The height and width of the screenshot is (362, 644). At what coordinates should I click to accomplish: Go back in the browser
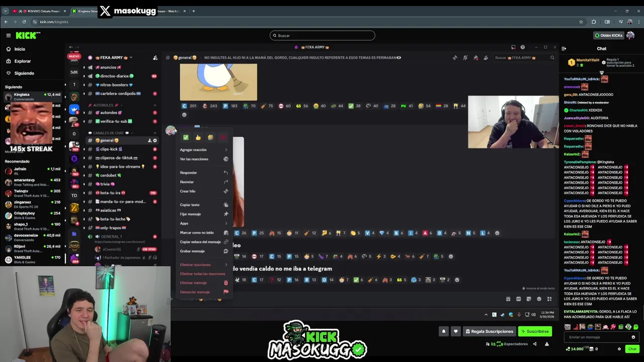[x=6, y=22]
